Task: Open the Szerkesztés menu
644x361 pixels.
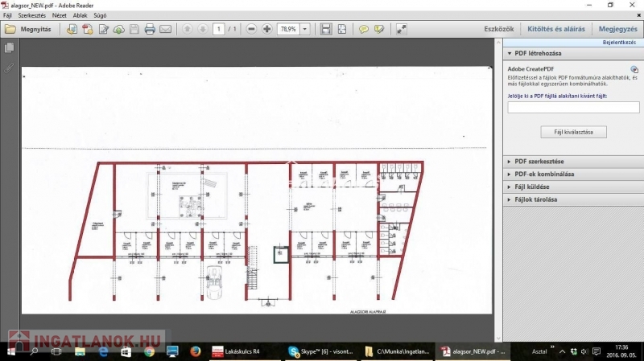Action: pos(34,15)
